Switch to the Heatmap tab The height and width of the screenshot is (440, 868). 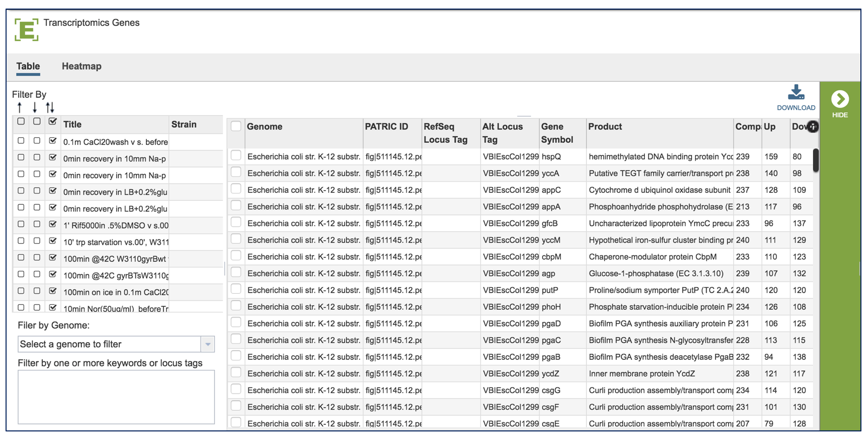click(81, 66)
